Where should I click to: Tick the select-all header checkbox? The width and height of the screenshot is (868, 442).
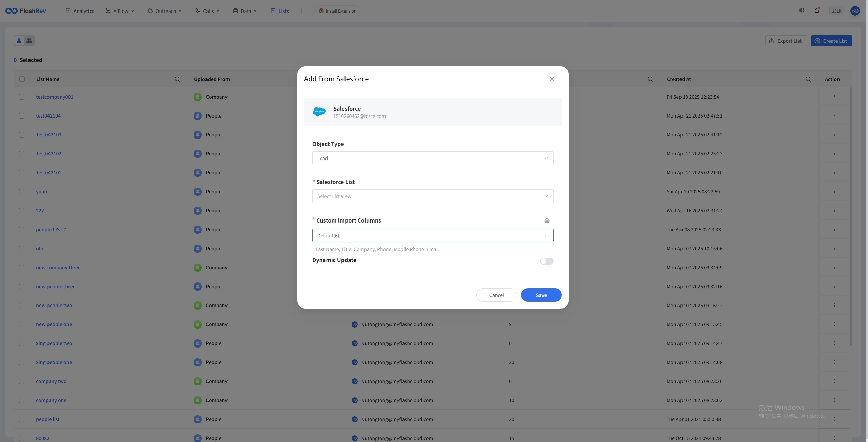[22, 79]
